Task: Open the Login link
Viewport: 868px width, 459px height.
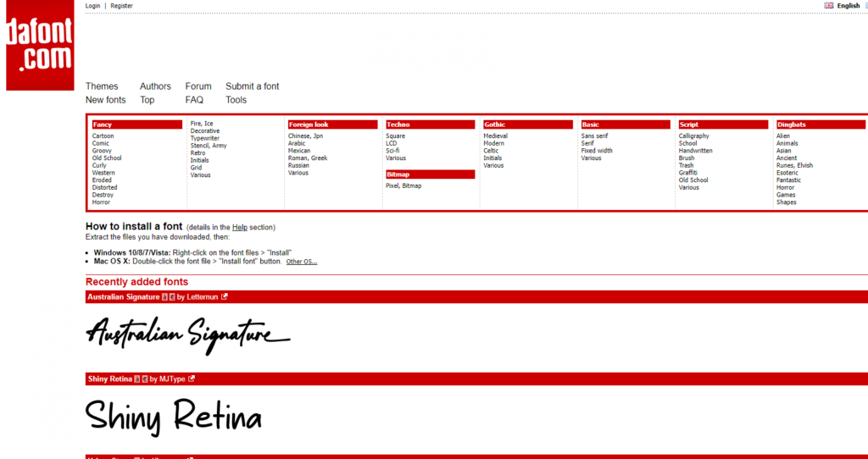Action: tap(93, 6)
